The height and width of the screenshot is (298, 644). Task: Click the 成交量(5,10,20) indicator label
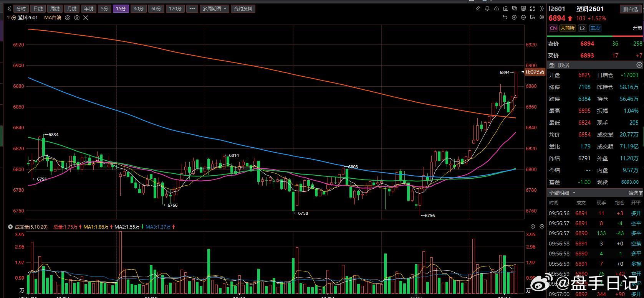[x=31, y=227]
